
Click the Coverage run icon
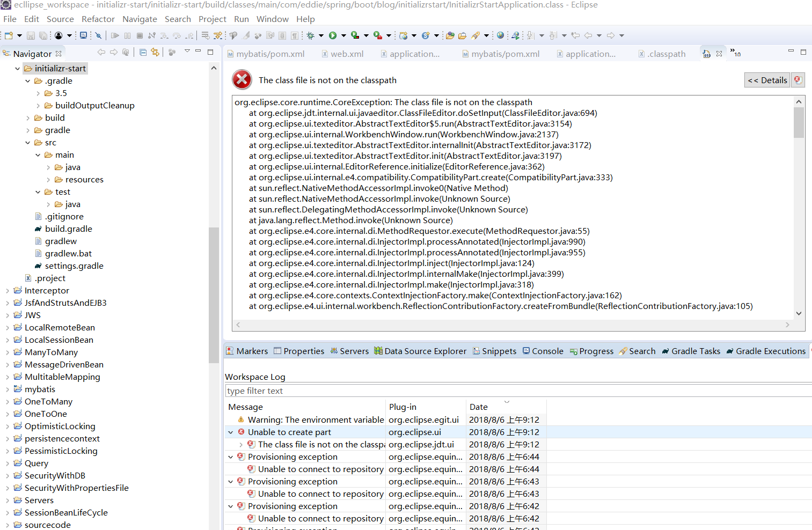click(355, 35)
